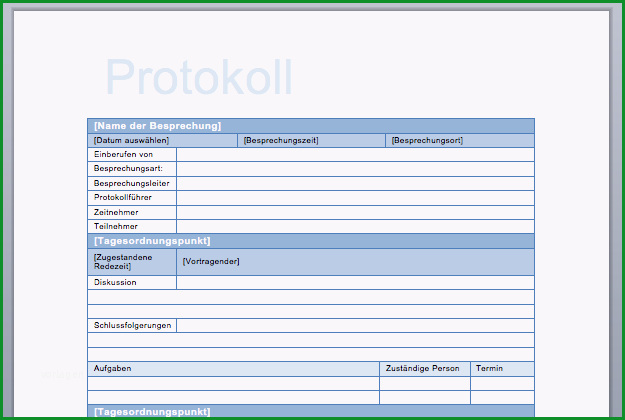Click the [Besprechungszeit] placeholder
This screenshot has width=625, height=420.
click(281, 140)
